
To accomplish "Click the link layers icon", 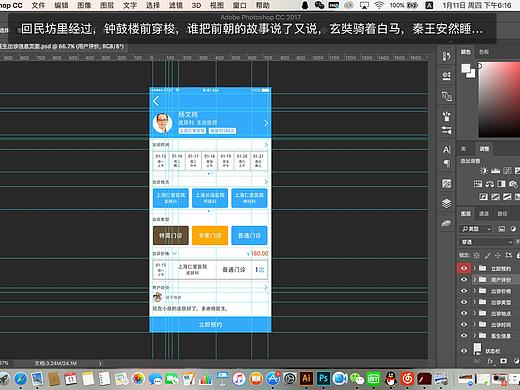I will (x=477, y=361).
